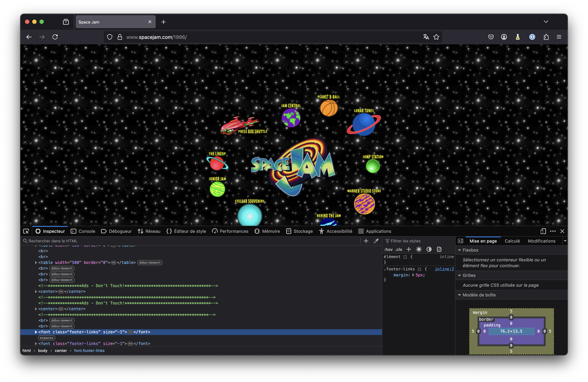Open the Accessibilité tab
The height and width of the screenshot is (382, 588).
click(335, 231)
